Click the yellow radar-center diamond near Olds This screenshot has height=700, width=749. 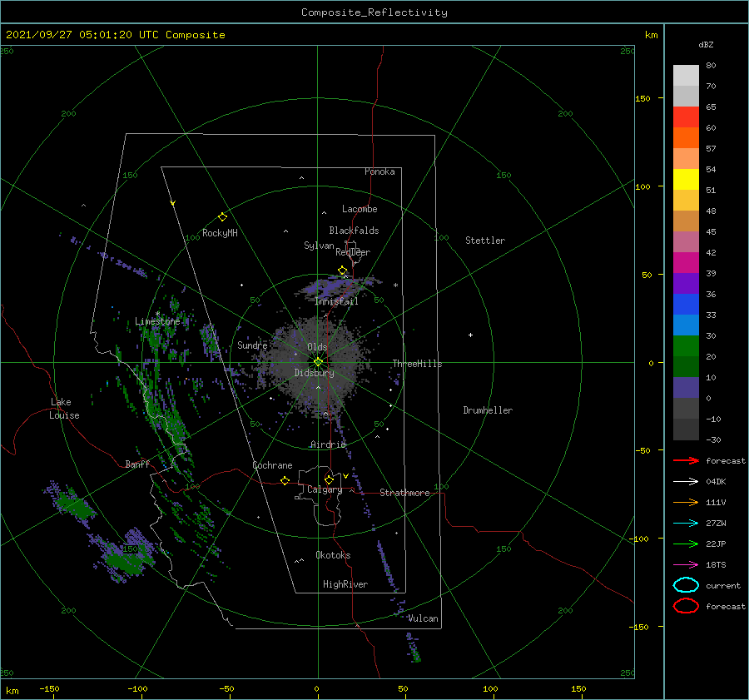pyautogui.click(x=318, y=362)
